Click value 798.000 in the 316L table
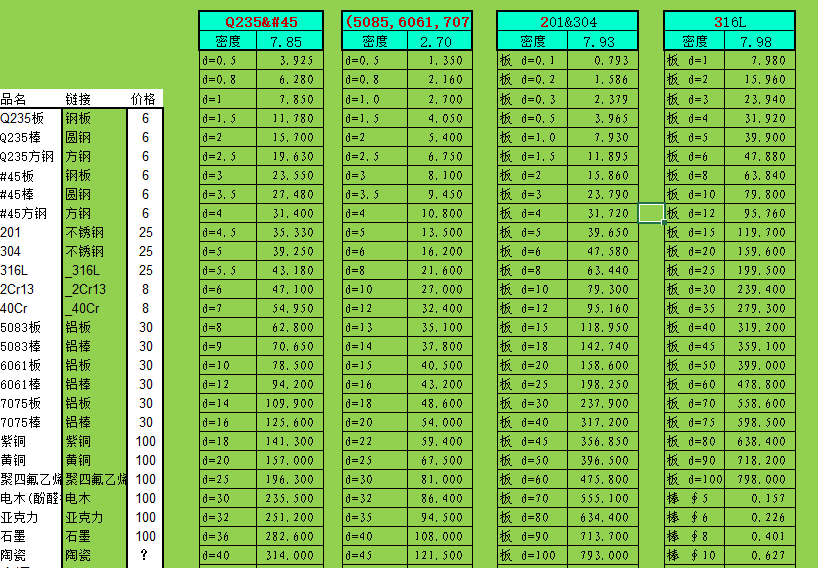The width and height of the screenshot is (818, 568). click(x=760, y=479)
